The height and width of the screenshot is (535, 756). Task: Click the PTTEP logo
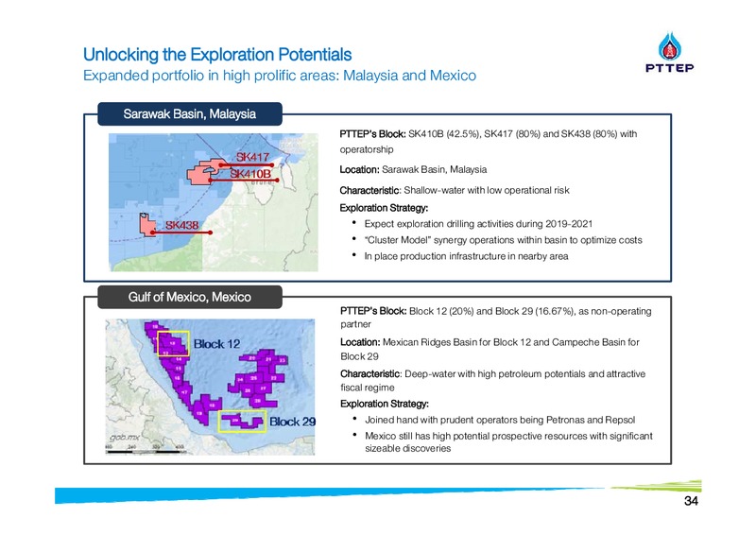pos(670,53)
